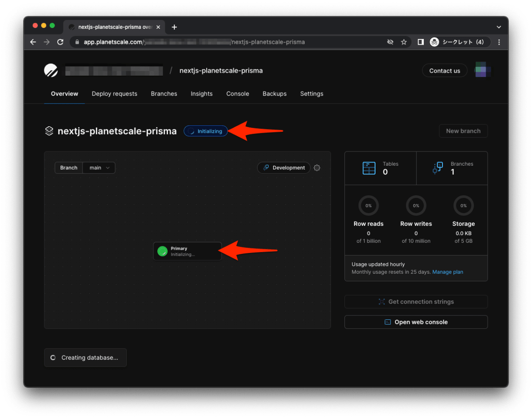532x419 pixels.
Task: Bookmark page with the star icon
Action: (x=404, y=42)
